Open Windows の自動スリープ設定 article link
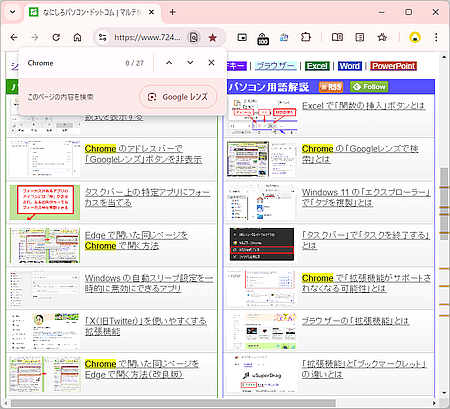The height and width of the screenshot is (409, 450). pyautogui.click(x=149, y=283)
